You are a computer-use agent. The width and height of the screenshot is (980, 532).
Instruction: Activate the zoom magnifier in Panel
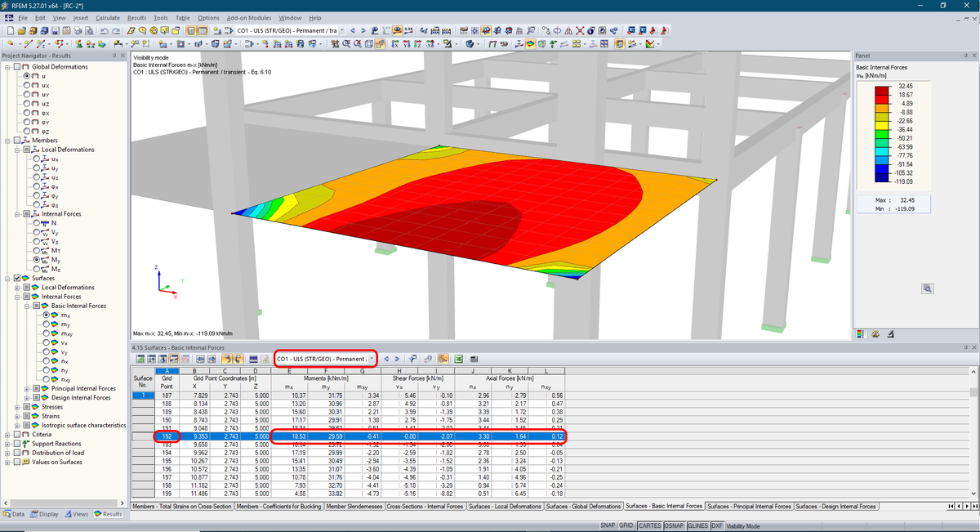point(928,288)
